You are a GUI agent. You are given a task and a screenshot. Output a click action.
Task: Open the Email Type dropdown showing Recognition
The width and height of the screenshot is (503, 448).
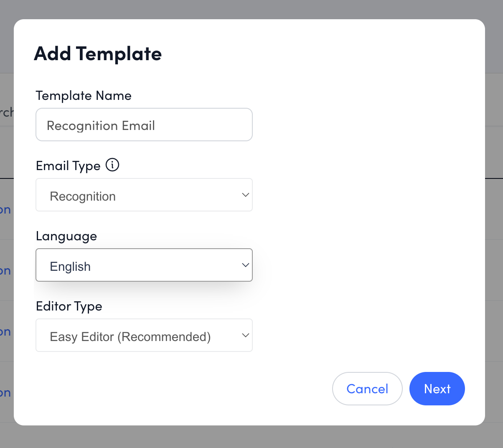click(144, 195)
